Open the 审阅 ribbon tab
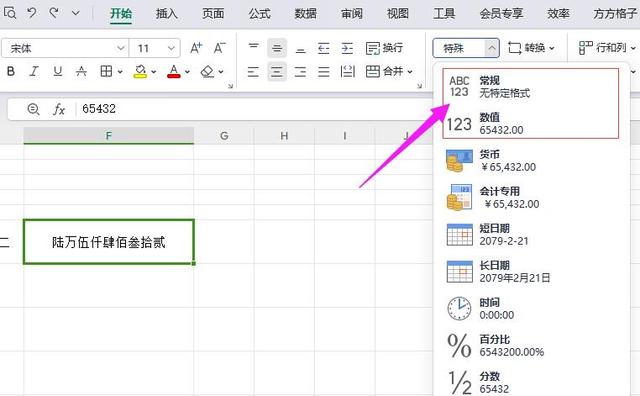The height and width of the screenshot is (396, 640). point(352,14)
